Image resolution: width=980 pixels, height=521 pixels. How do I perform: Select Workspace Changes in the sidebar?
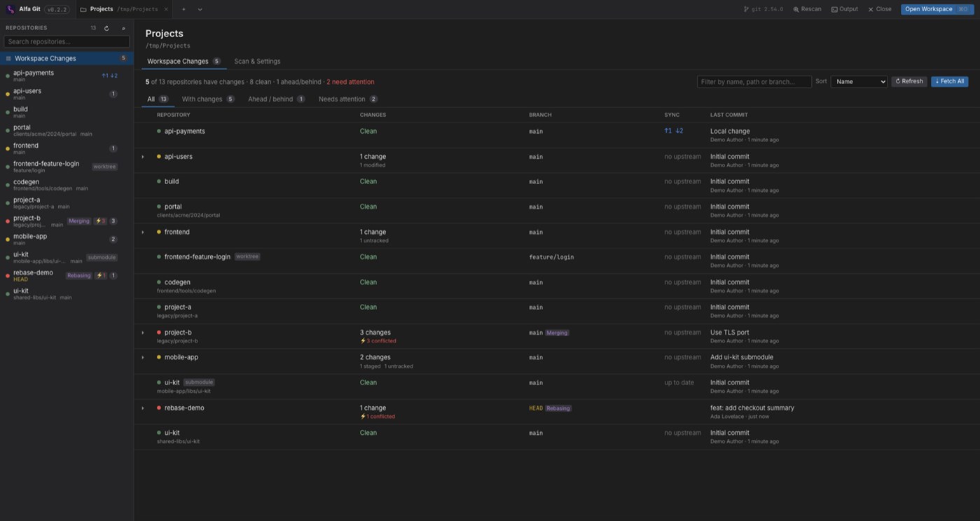[x=67, y=58]
